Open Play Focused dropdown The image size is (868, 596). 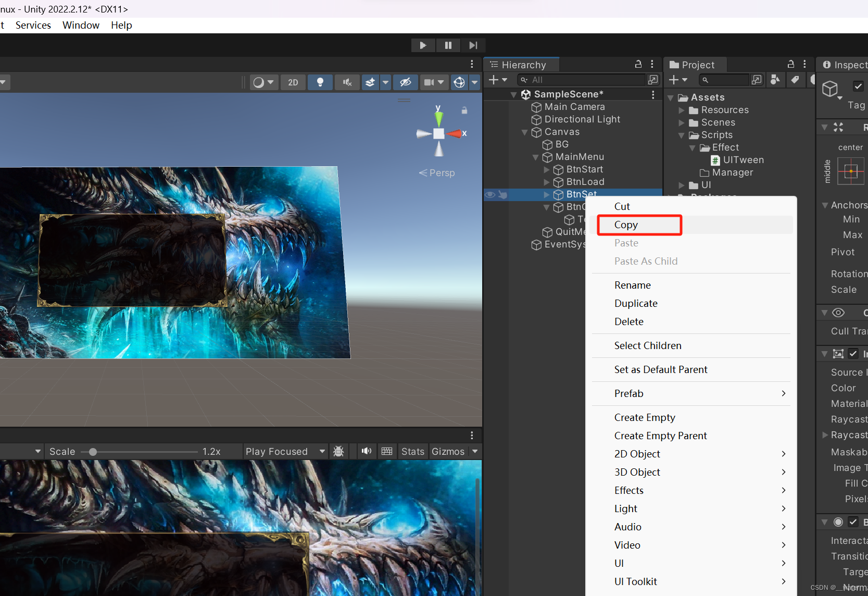pos(285,452)
